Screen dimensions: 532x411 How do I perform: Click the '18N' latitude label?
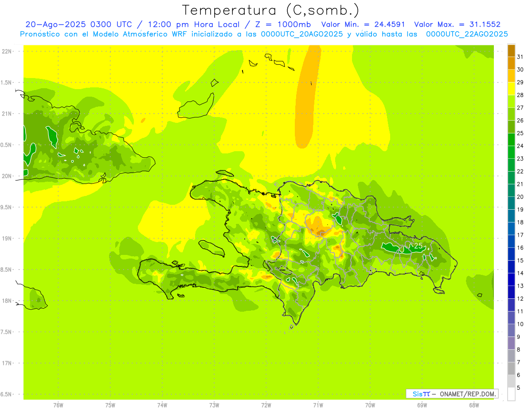coord(7,301)
